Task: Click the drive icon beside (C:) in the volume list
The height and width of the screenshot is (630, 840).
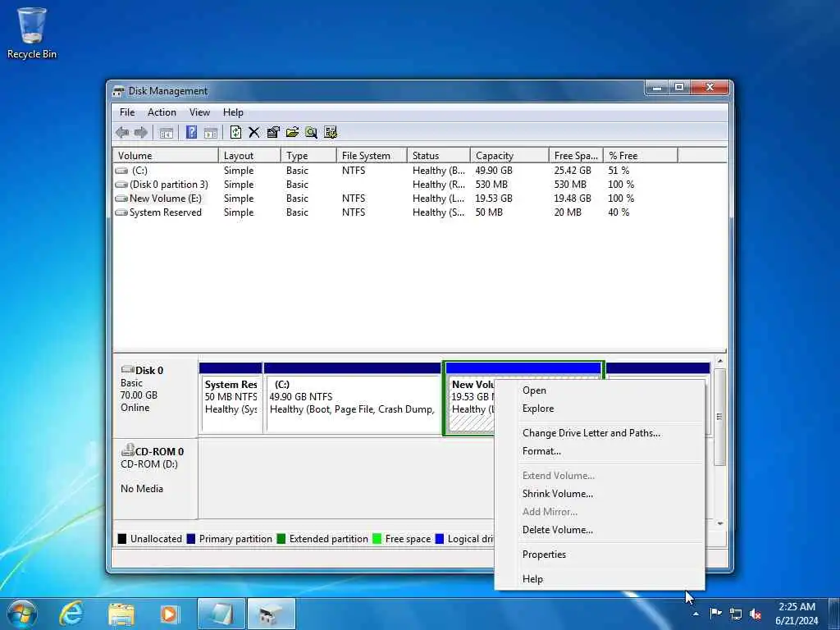Action: coord(121,171)
